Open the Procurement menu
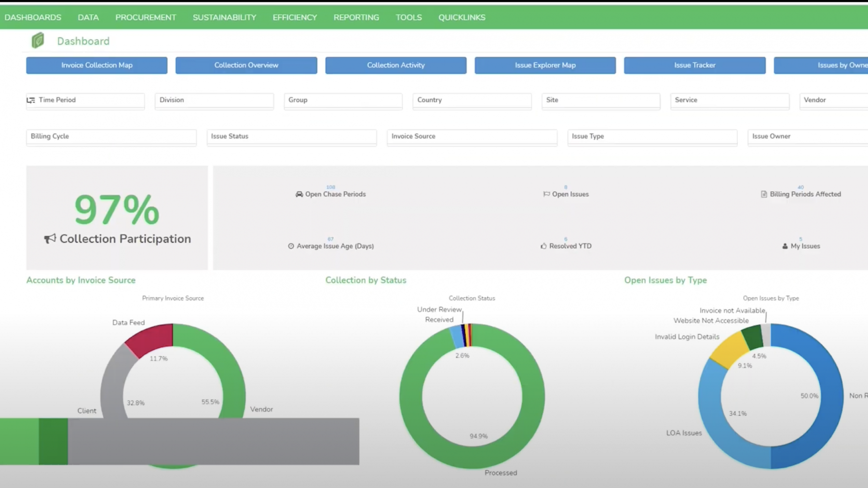This screenshot has width=868, height=488. pos(146,17)
